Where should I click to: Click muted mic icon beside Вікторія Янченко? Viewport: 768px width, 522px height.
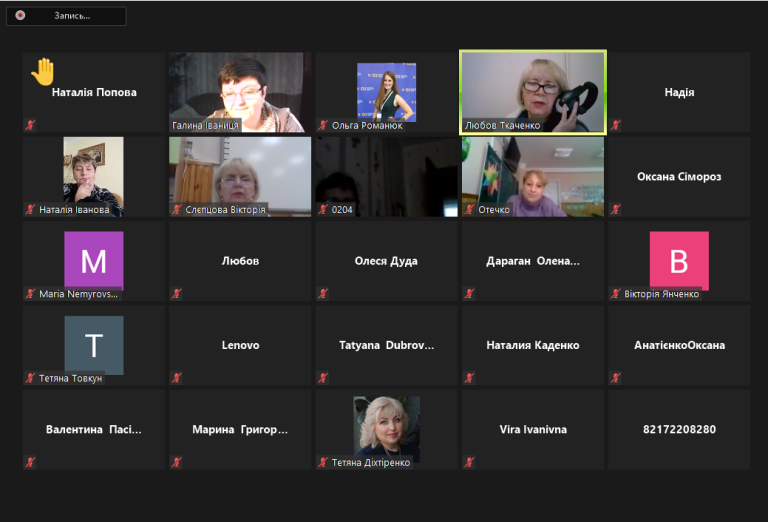(x=616, y=294)
